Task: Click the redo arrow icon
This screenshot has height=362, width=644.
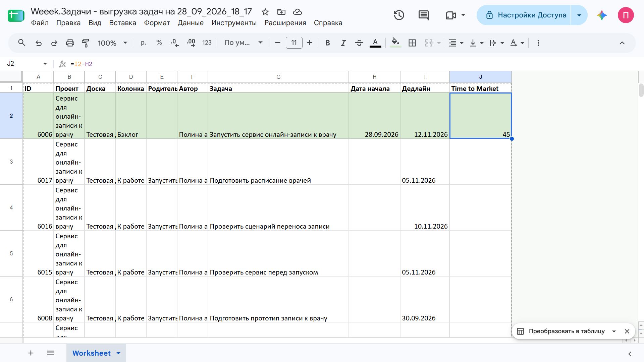Action: [54, 43]
